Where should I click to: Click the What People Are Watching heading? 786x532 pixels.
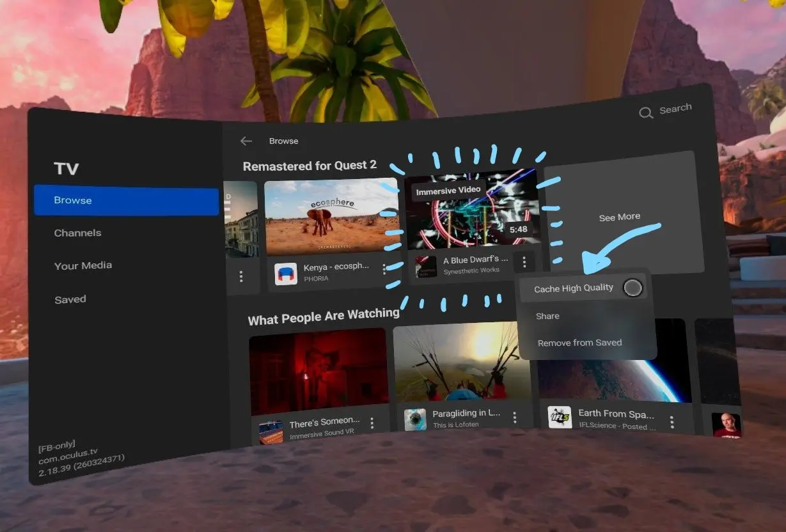(x=324, y=317)
